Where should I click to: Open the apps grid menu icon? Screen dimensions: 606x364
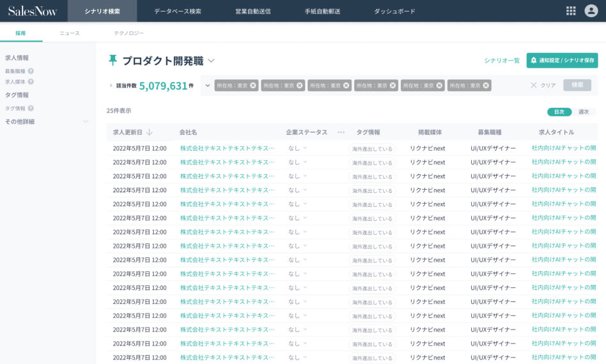pos(571,11)
